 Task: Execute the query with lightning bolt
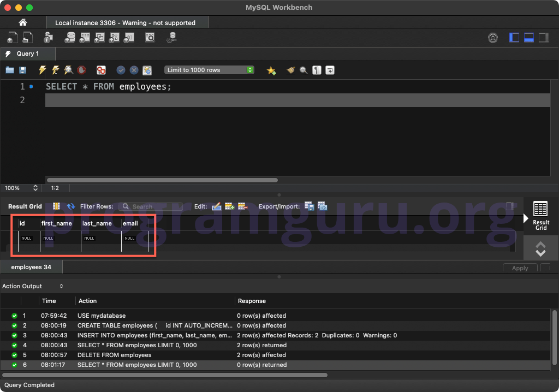[43, 70]
